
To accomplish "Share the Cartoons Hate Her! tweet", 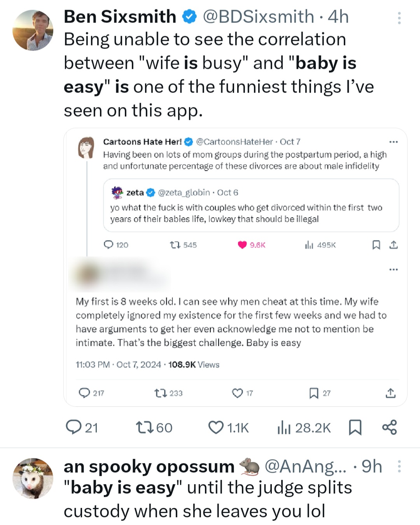I will point(394,245).
